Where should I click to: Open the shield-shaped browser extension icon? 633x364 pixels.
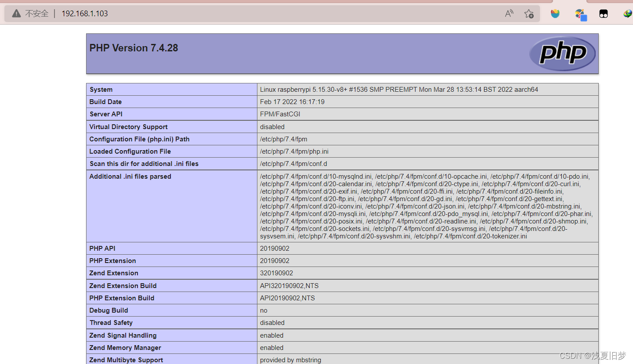[x=555, y=14]
